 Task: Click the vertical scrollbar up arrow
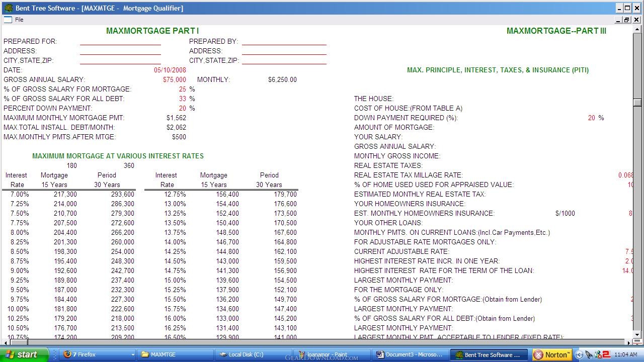pos(637,30)
